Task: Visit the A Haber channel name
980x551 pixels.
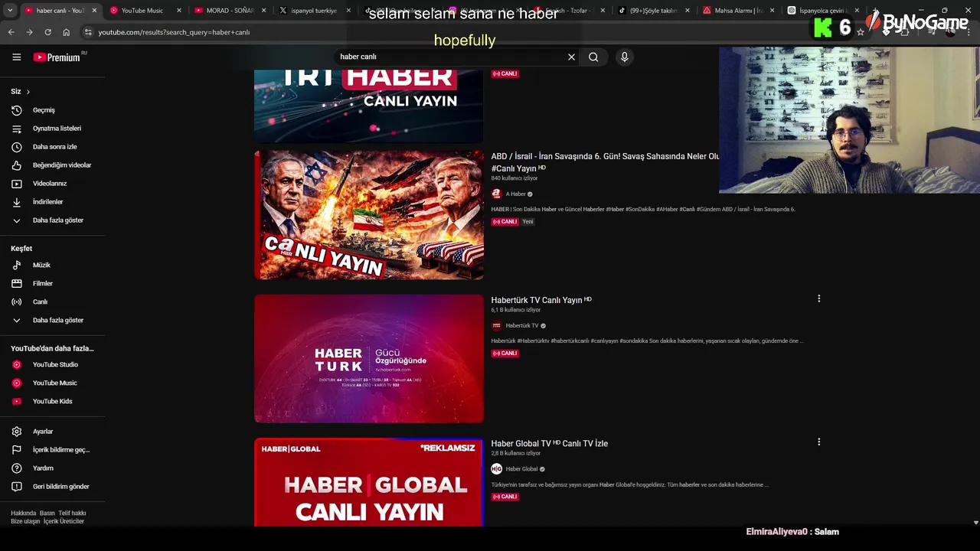Action: pos(515,194)
